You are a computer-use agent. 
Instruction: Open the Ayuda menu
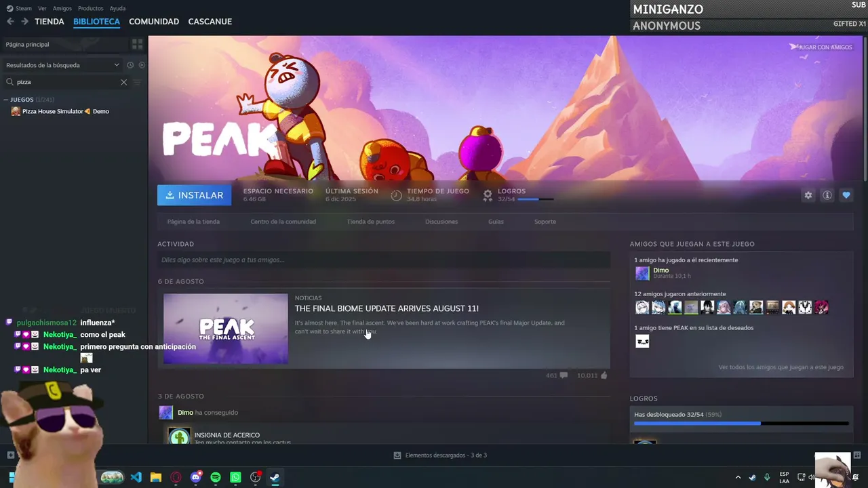point(117,8)
